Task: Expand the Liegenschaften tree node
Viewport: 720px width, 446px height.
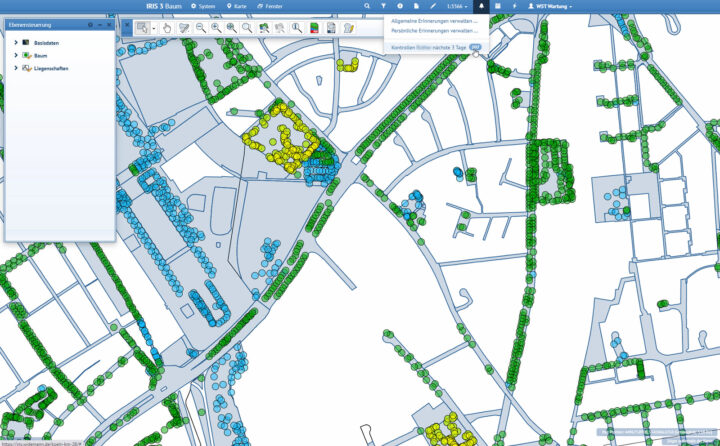Action: 16,68
